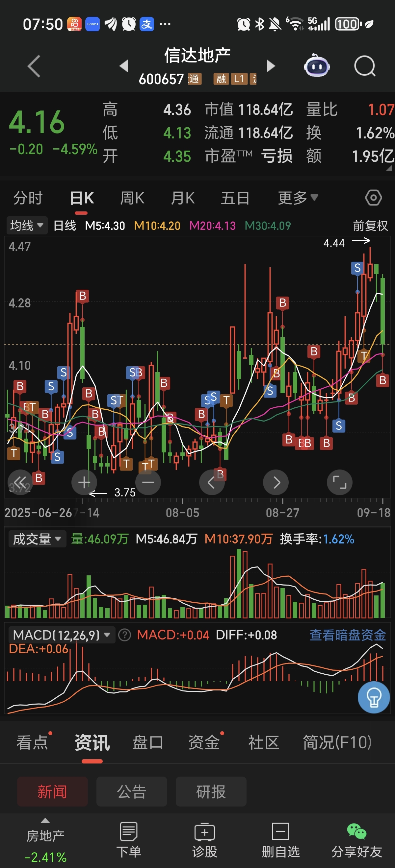Tap alarm clock status bar icon
This screenshot has height=868, width=395.
point(244,24)
